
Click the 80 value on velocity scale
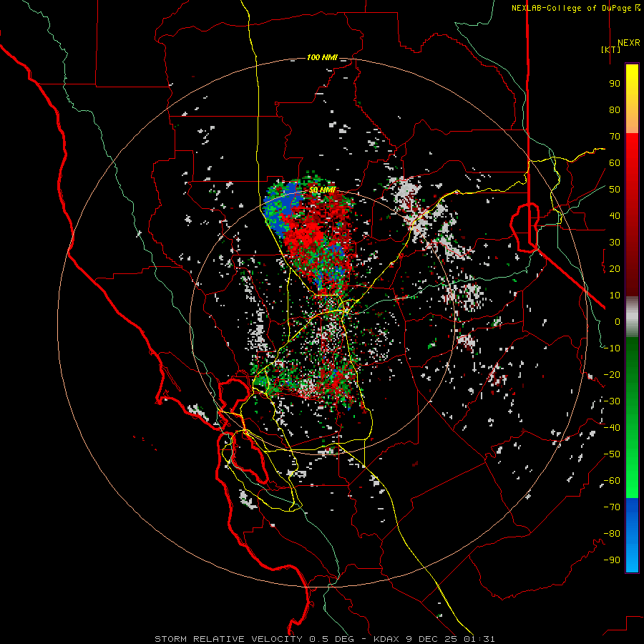(615, 110)
